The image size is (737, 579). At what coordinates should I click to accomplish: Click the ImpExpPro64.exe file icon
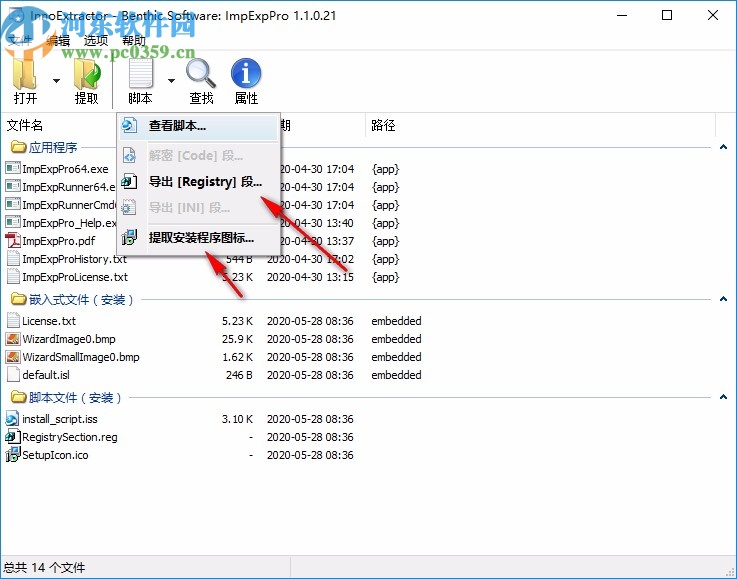(13, 168)
